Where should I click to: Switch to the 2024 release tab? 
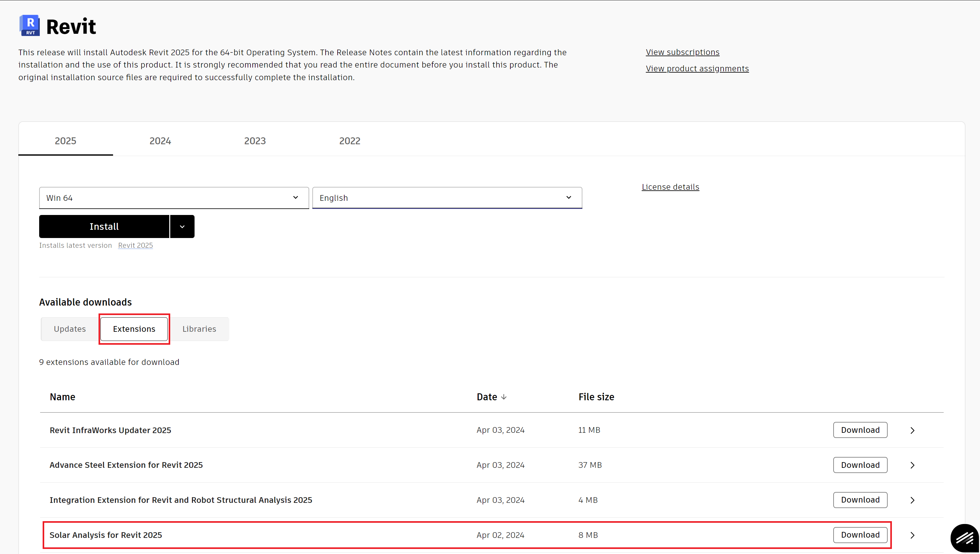[160, 141]
